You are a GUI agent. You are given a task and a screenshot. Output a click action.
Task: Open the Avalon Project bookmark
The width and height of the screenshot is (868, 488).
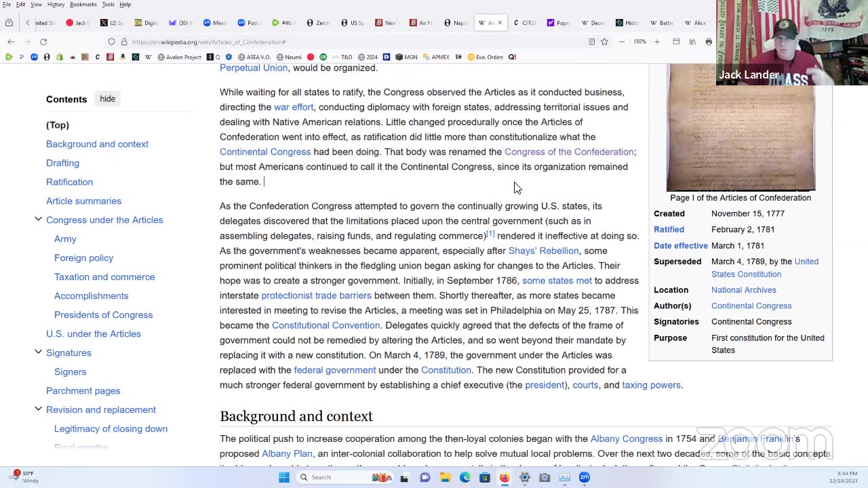(x=181, y=57)
